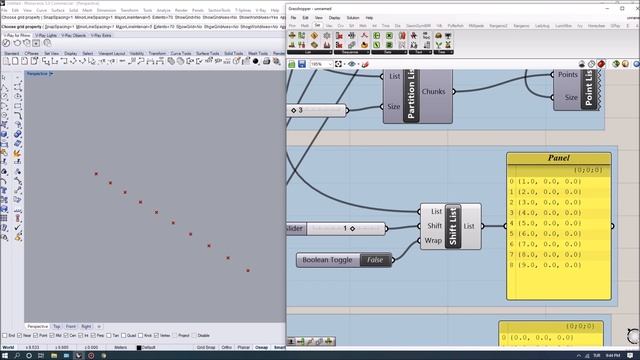Open the arrow next to the Zoom Extents icon
The image size is (640, 360).
[344, 64]
